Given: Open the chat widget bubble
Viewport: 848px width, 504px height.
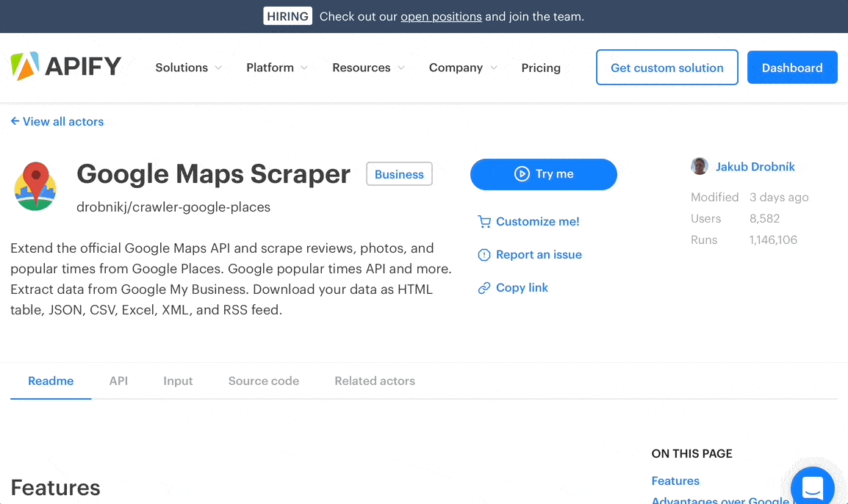Looking at the screenshot, I should 812,486.
